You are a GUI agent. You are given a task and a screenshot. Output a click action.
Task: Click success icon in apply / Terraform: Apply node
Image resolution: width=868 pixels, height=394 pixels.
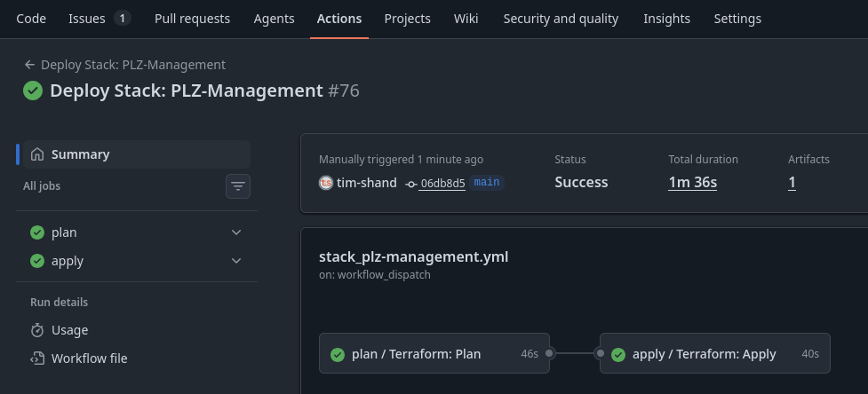pyautogui.click(x=618, y=355)
